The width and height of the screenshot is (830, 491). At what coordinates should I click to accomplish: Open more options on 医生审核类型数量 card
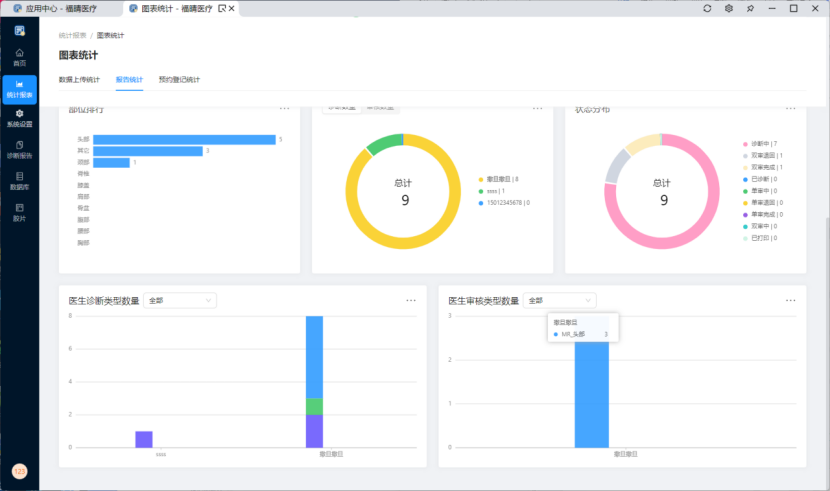[x=790, y=300]
